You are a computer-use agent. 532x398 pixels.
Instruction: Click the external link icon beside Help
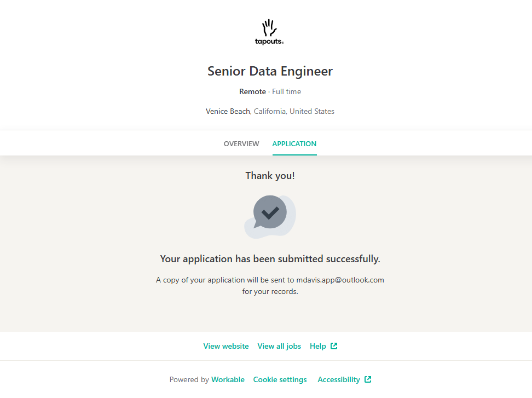(334, 346)
